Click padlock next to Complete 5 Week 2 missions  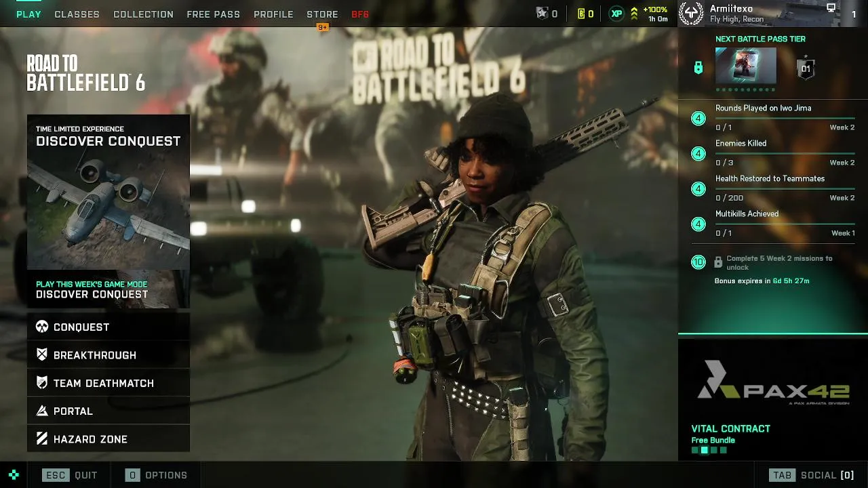click(x=718, y=262)
